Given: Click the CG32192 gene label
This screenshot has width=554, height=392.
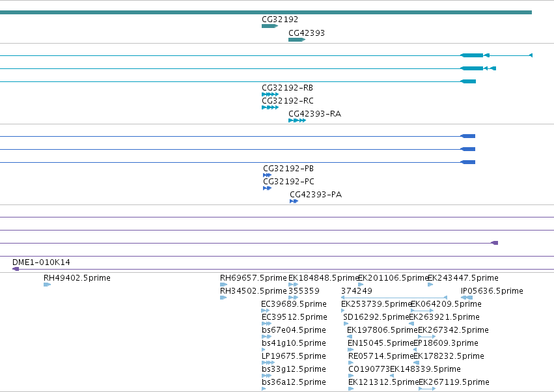Looking at the screenshot, I should (280, 20).
